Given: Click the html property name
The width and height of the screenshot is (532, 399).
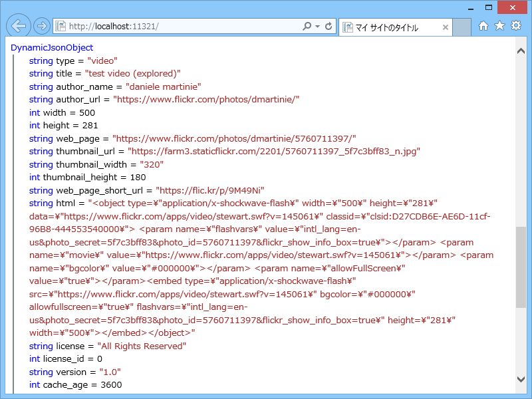Looking at the screenshot, I should pos(65,203).
